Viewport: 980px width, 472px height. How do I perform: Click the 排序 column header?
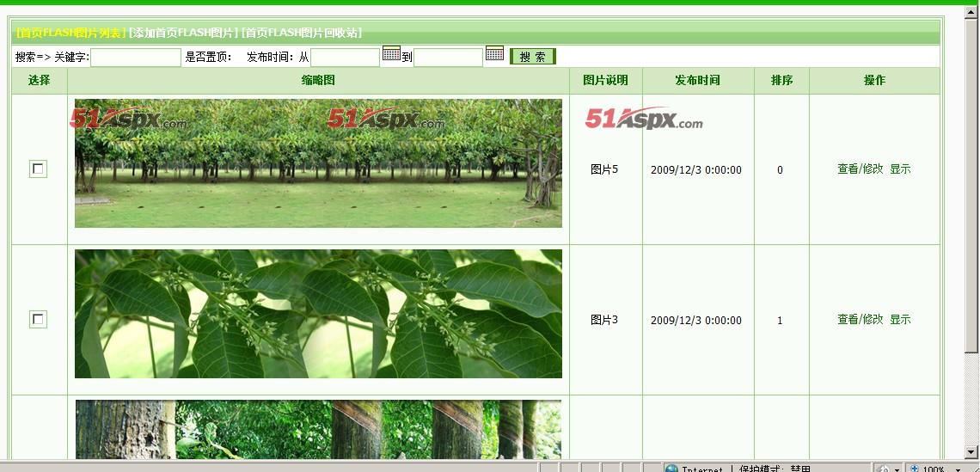pyautogui.click(x=782, y=81)
